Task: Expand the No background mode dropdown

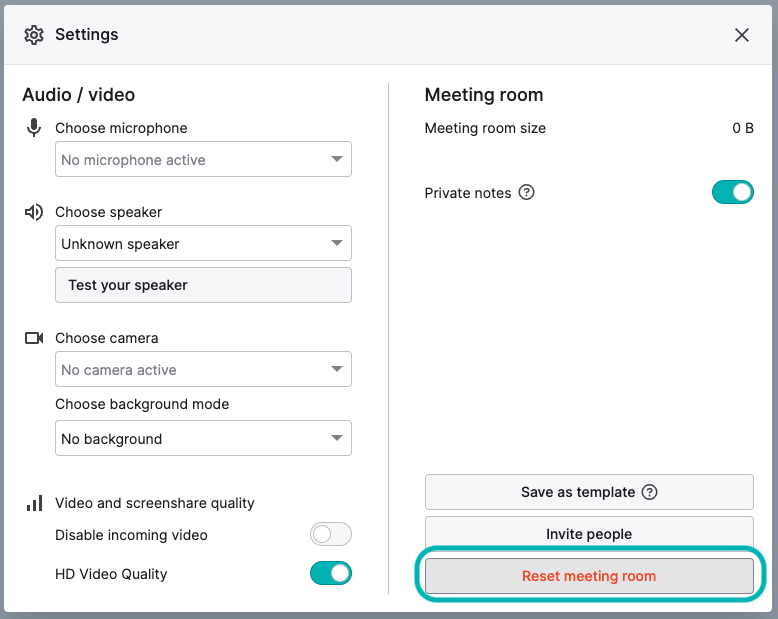Action: (203, 438)
